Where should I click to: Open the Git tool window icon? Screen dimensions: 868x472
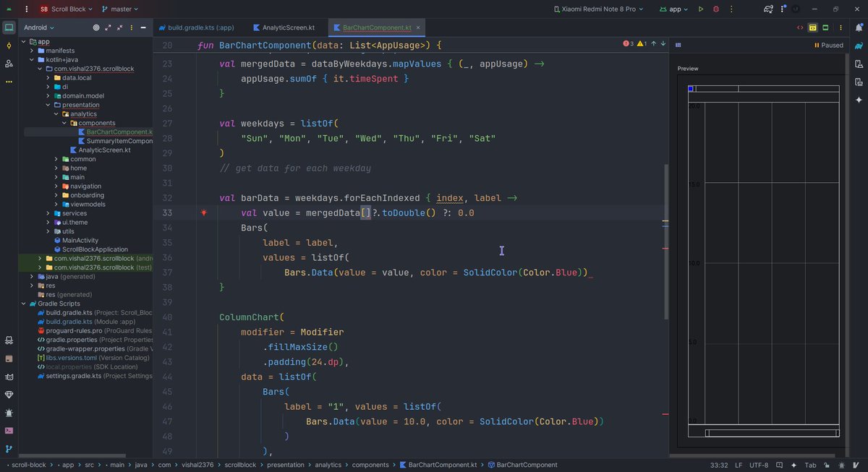[9, 449]
